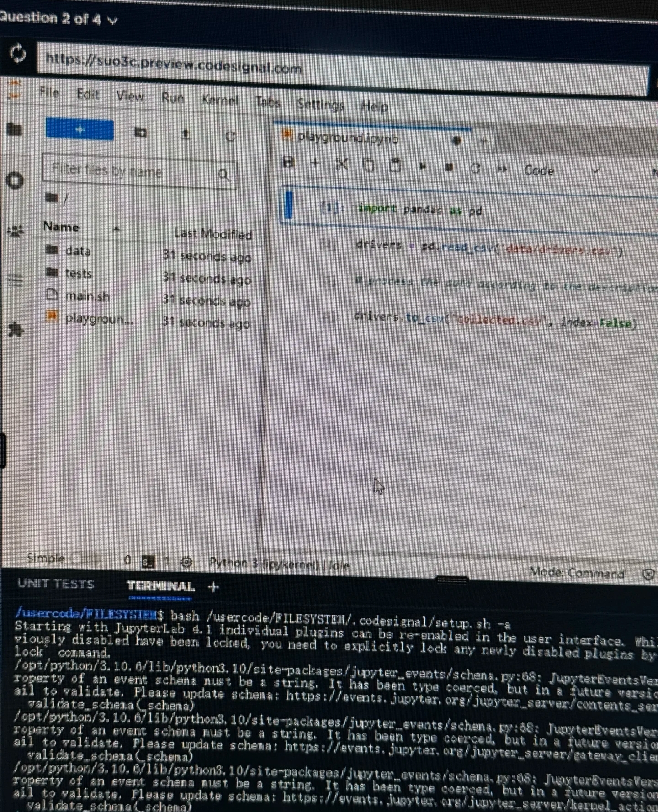Open a new launcher tab beside playground.ipynb
658x812 pixels.
point(483,142)
